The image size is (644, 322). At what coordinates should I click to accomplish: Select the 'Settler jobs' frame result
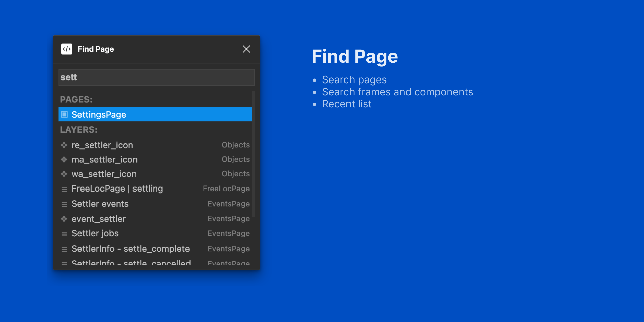(155, 233)
